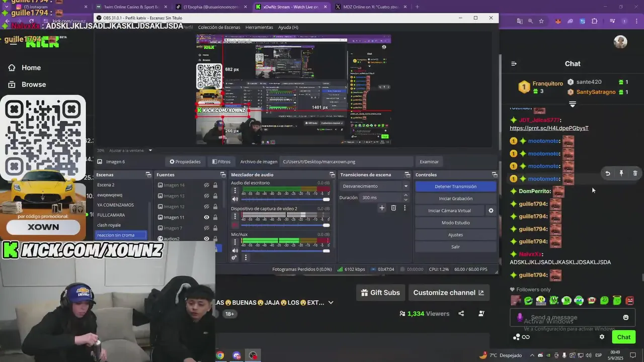
Task: Open Filtros for the selected source
Action: point(221,161)
